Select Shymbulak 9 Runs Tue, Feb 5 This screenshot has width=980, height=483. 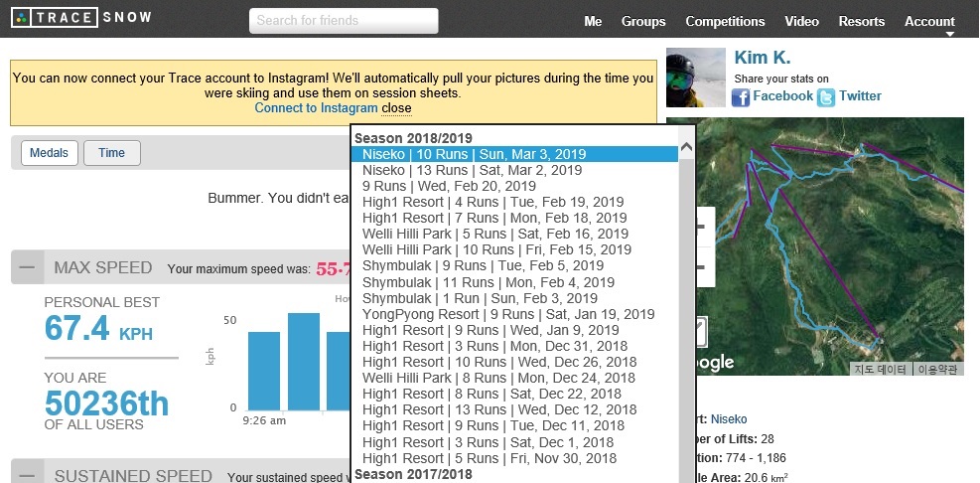point(514,266)
